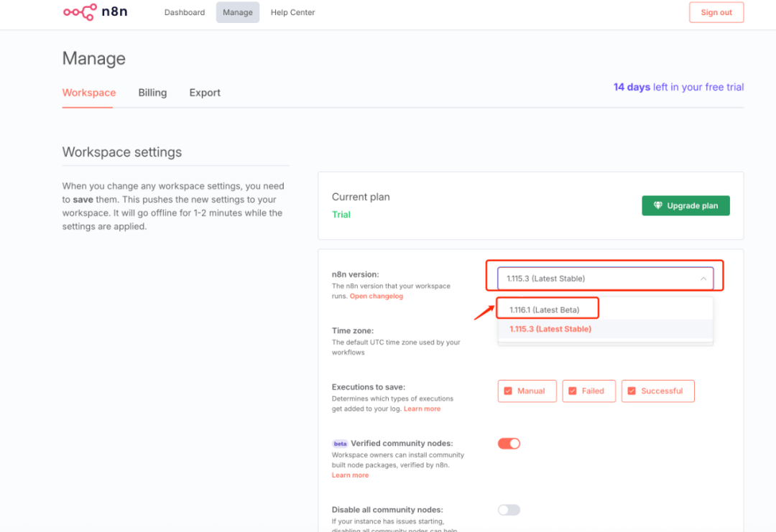Click Learn more under Executions to save
This screenshot has height=532, width=776.
(422, 409)
